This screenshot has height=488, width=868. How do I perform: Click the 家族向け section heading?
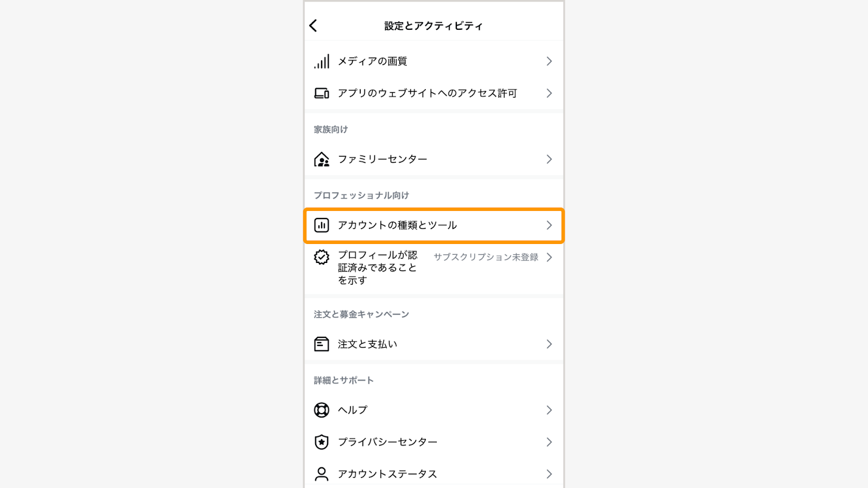pos(331,130)
